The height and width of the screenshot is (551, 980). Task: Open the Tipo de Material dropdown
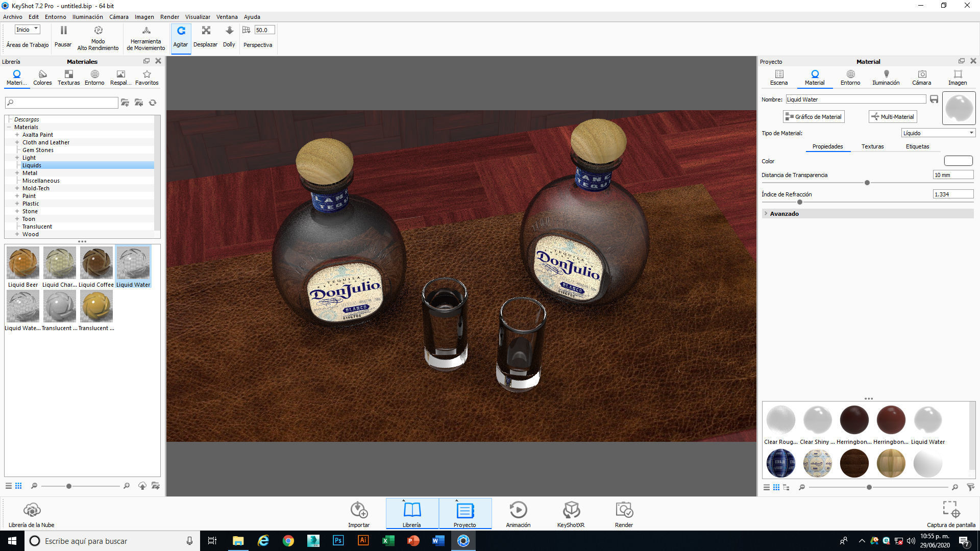938,133
